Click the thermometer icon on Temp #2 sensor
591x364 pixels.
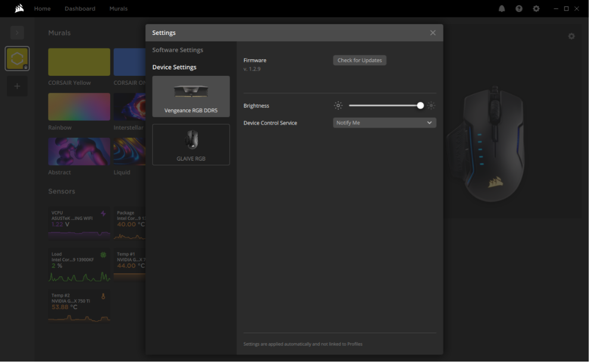pyautogui.click(x=104, y=297)
